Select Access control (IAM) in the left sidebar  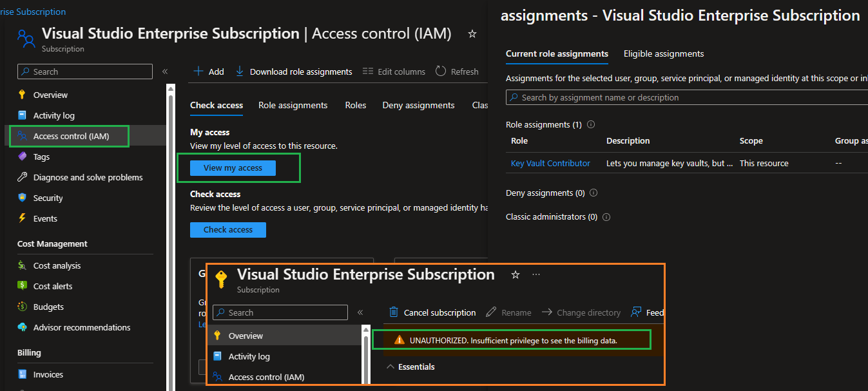click(71, 136)
